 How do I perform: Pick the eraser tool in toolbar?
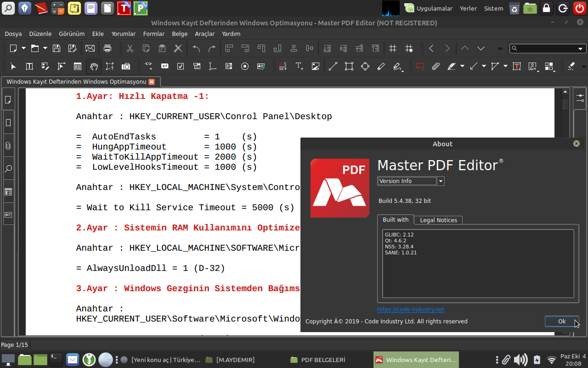[x=571, y=66]
